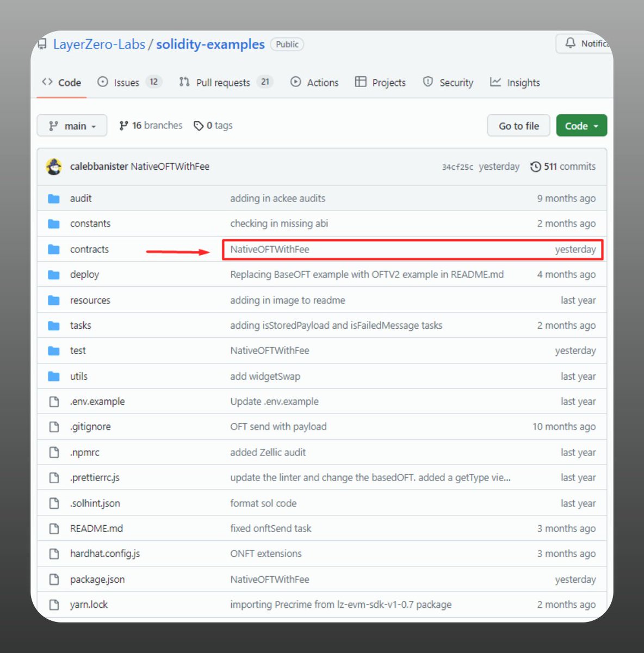This screenshot has height=653, width=644.
Task: Open the Issues tab
Action: point(129,83)
